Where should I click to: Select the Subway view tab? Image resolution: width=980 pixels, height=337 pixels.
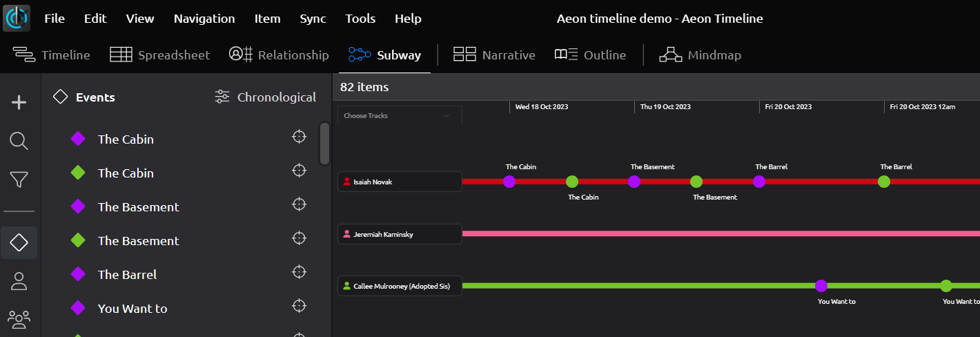(384, 55)
